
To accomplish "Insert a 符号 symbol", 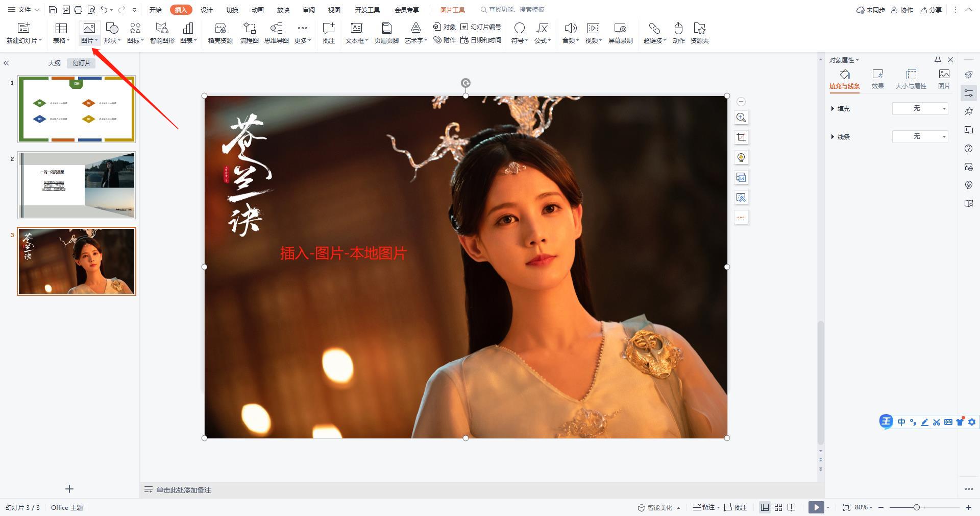I will point(519,33).
